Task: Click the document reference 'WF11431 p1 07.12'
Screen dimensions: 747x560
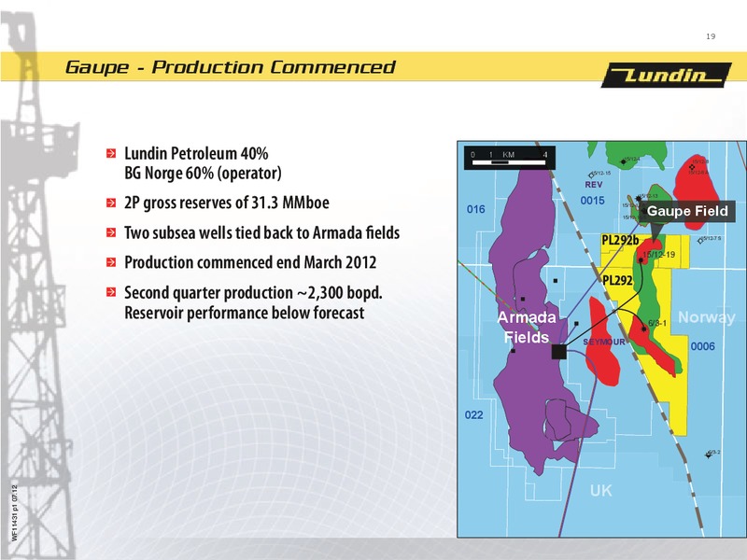Action: click(x=14, y=512)
